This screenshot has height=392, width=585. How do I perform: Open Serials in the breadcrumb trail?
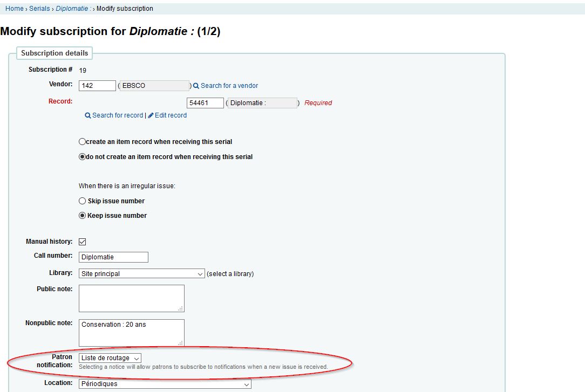39,9
